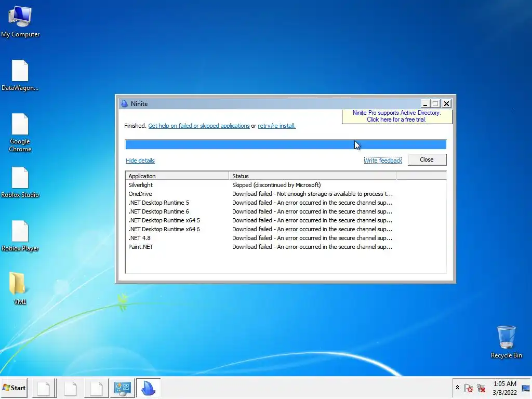Click Hide details link
Viewport: 532px width, 399px height.
coord(140,161)
